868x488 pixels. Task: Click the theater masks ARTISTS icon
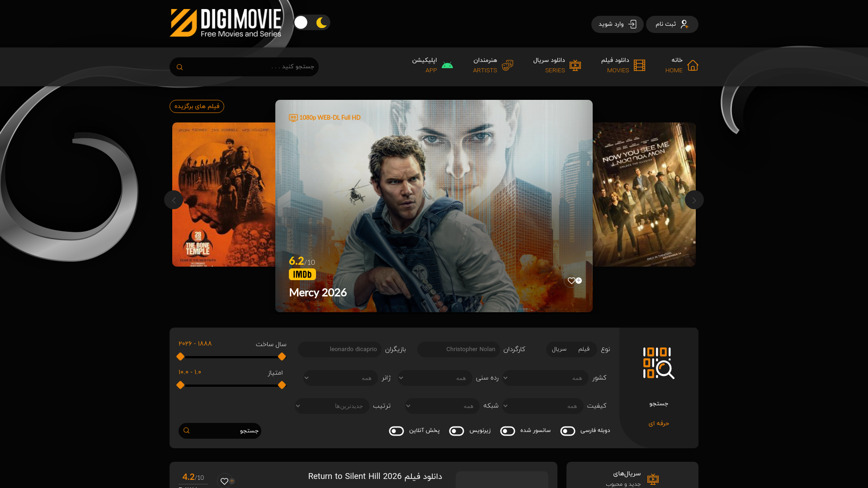(507, 66)
